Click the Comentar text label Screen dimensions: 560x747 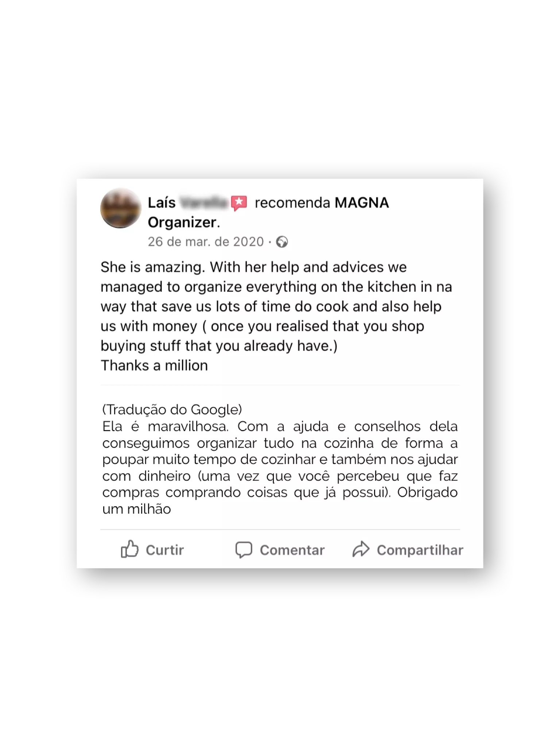292,550
